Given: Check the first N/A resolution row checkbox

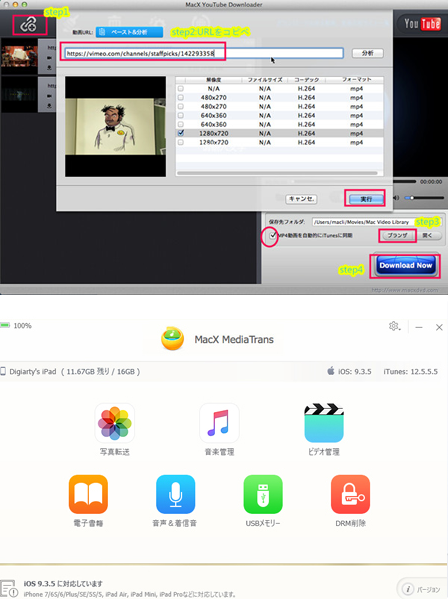Looking at the screenshot, I should [181, 89].
